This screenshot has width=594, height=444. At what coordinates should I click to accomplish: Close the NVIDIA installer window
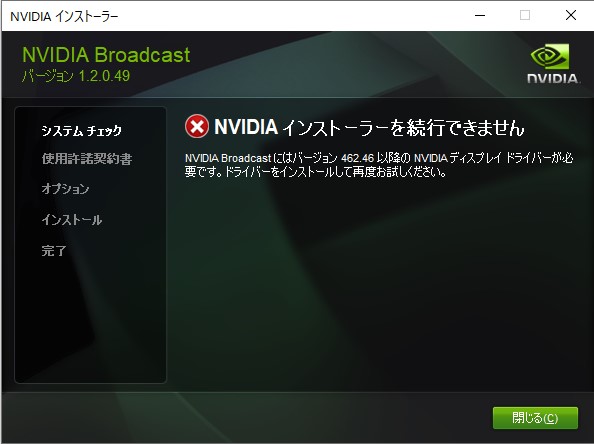tap(571, 15)
